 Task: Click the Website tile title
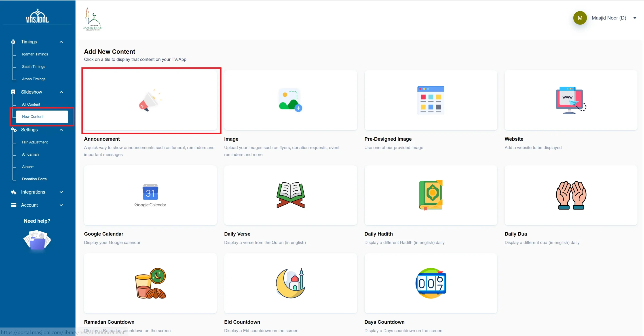[514, 139]
